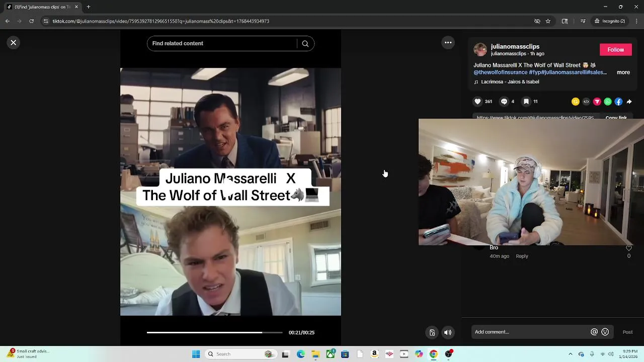
Task: Toggle auto-scroll icon beside the volume button
Action: tap(432, 332)
